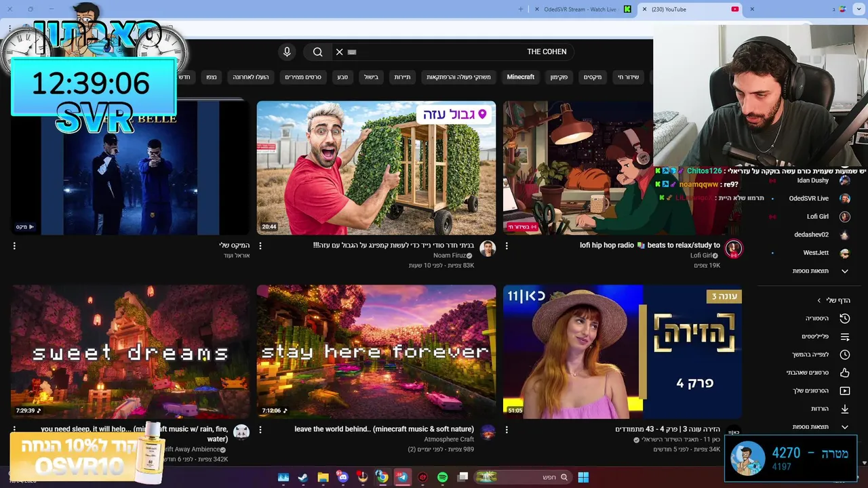The height and width of the screenshot is (488, 868).
Task: Select the פוקימון filter chip
Action: (x=559, y=77)
